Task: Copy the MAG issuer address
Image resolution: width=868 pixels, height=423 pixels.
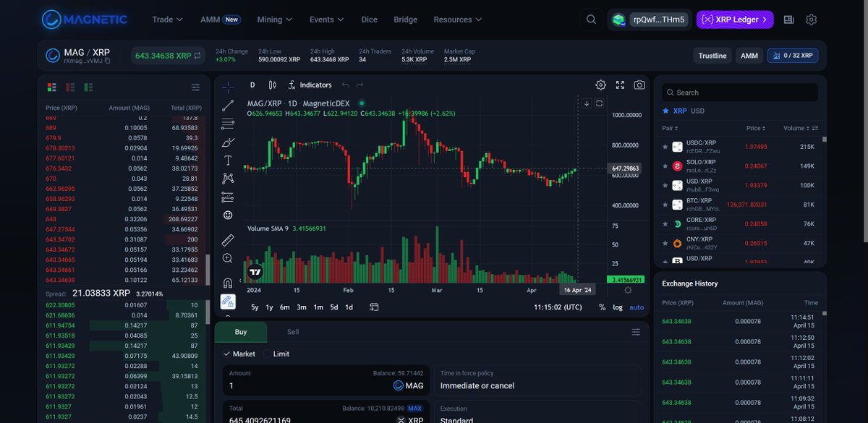Action: [108, 61]
